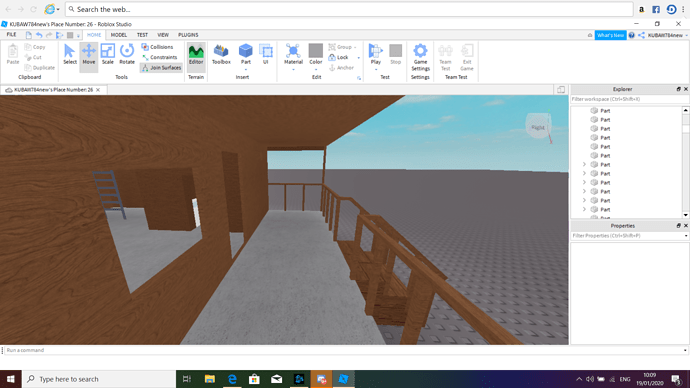Open the help question mark icon
690x388 pixels.
pos(631,35)
